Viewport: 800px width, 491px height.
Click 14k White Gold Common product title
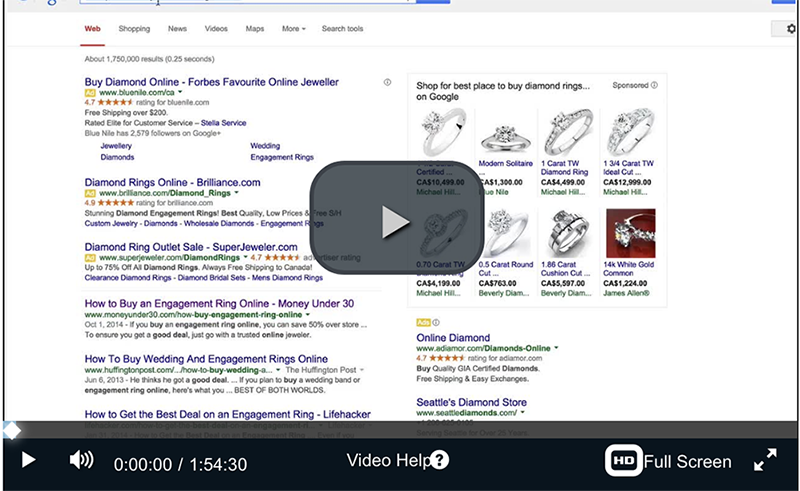pos(628,268)
